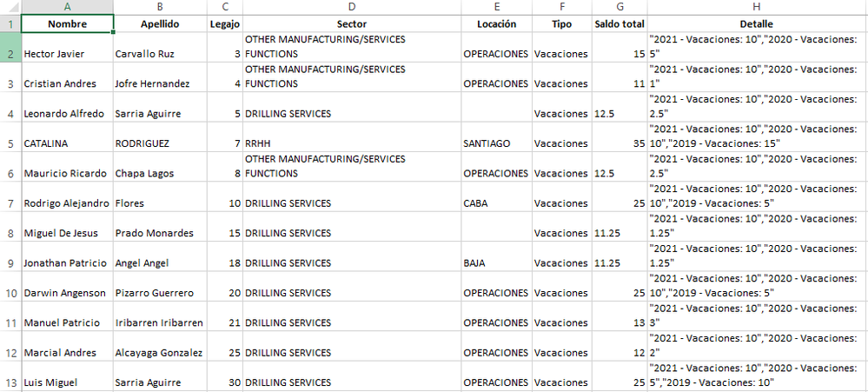Click DRILLING SERVICES for Rodrigo Alejandro
This screenshot has height=392, width=868.
(x=352, y=196)
